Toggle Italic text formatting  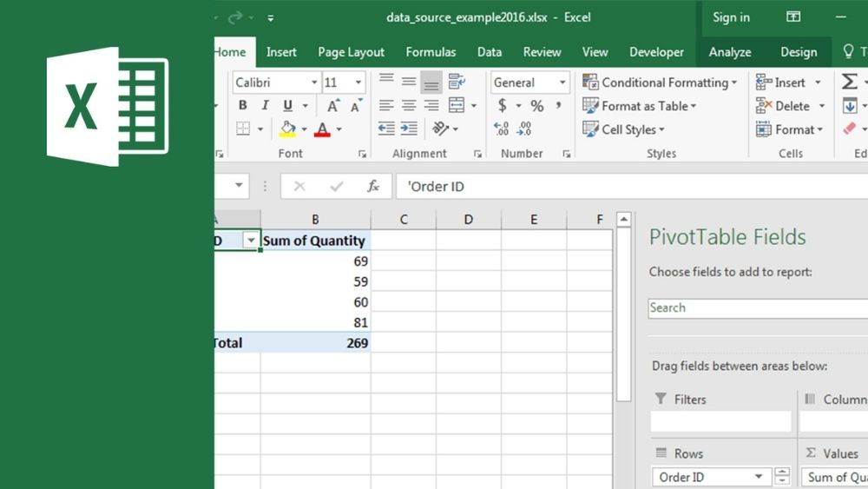264,106
